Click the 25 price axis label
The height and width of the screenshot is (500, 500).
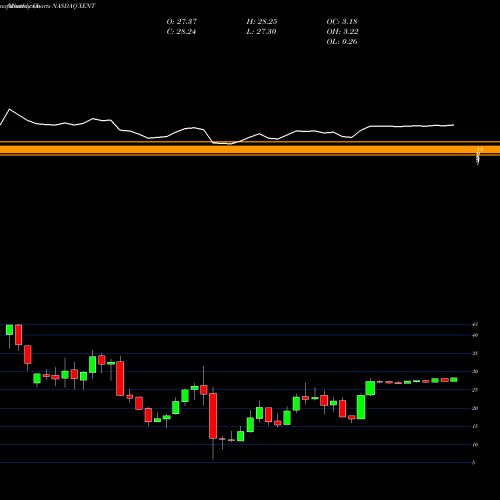(475, 390)
